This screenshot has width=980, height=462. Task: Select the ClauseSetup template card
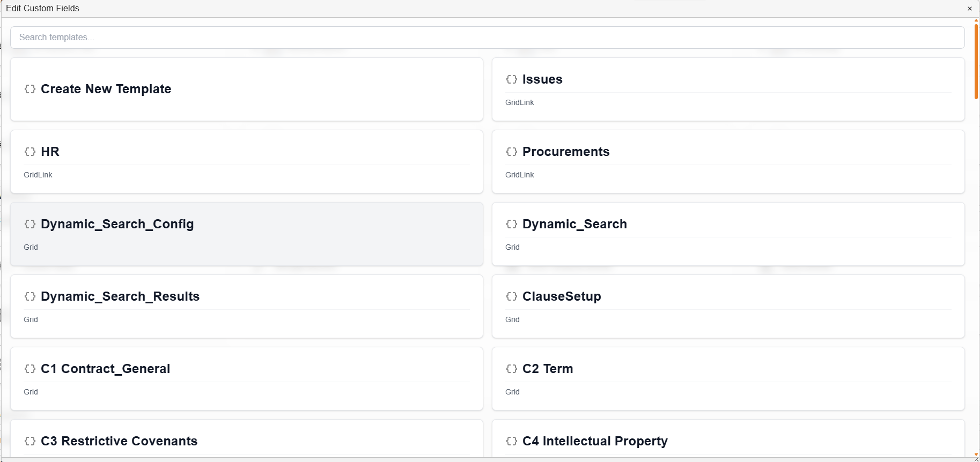728,306
